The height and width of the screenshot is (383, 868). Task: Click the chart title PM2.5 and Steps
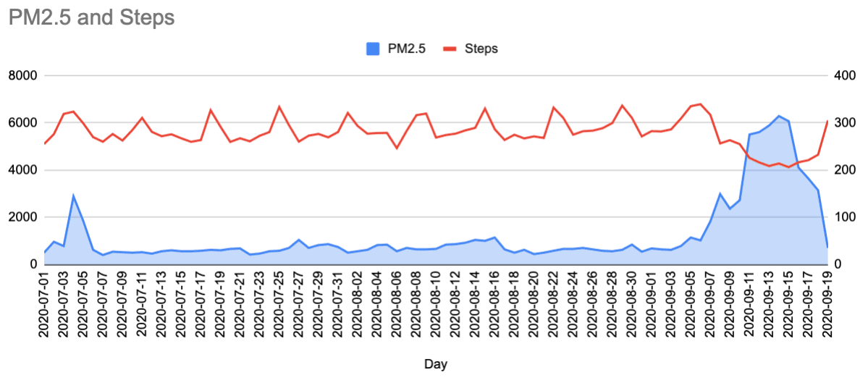click(x=91, y=17)
